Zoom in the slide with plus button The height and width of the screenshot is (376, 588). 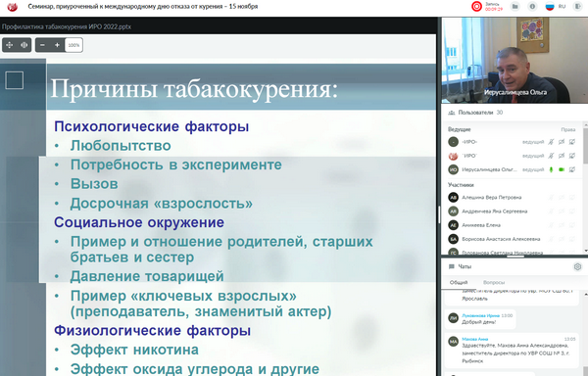[57, 45]
